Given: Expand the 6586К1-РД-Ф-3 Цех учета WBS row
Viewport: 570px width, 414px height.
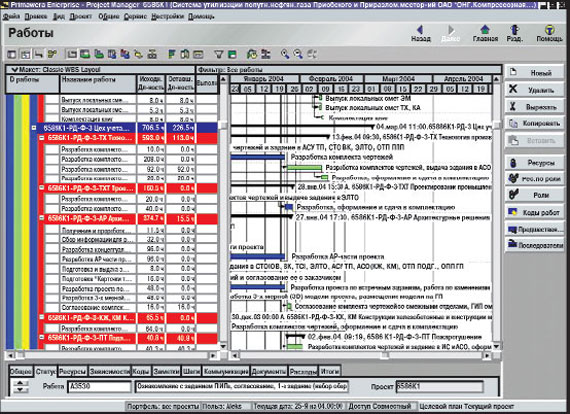Looking at the screenshot, I should (34, 128).
